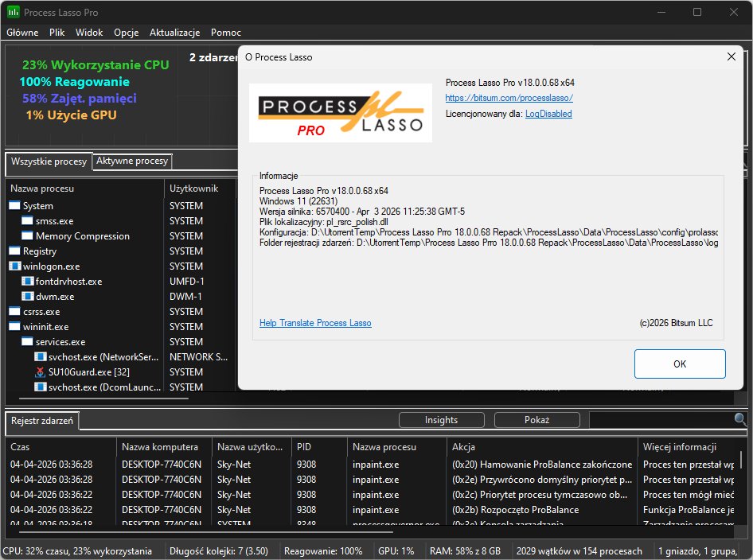753x560 pixels.
Task: Click Długość kolejki status bar entry
Action: (219, 551)
